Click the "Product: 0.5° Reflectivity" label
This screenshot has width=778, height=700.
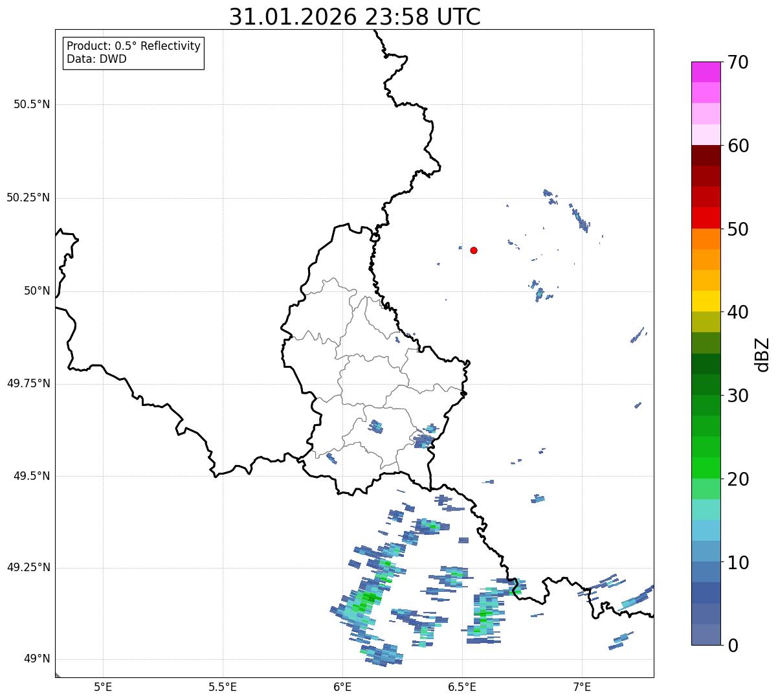pyautogui.click(x=134, y=46)
